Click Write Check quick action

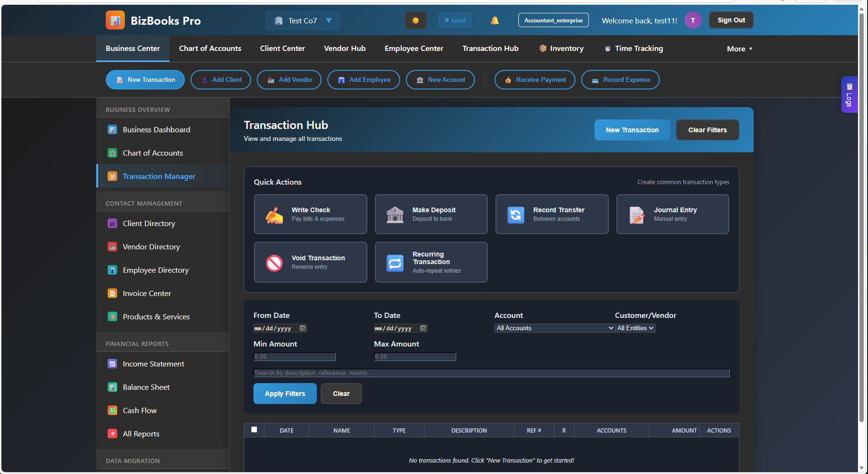coord(310,214)
